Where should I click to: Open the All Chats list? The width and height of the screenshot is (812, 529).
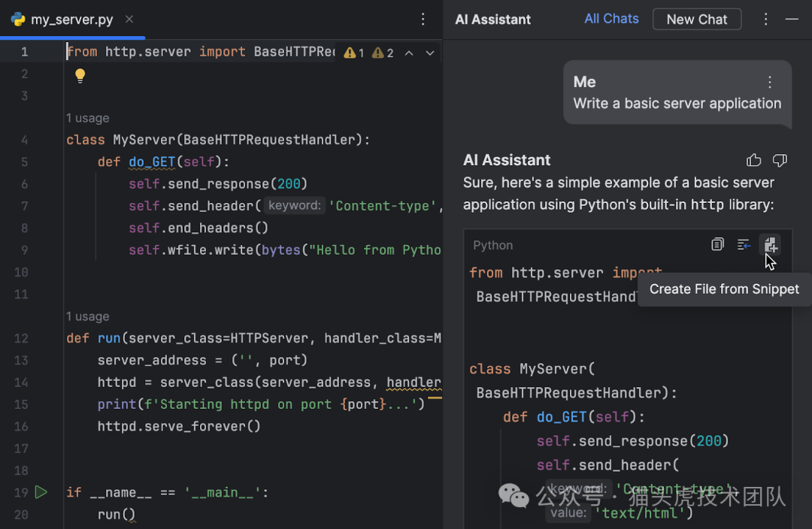click(x=611, y=19)
